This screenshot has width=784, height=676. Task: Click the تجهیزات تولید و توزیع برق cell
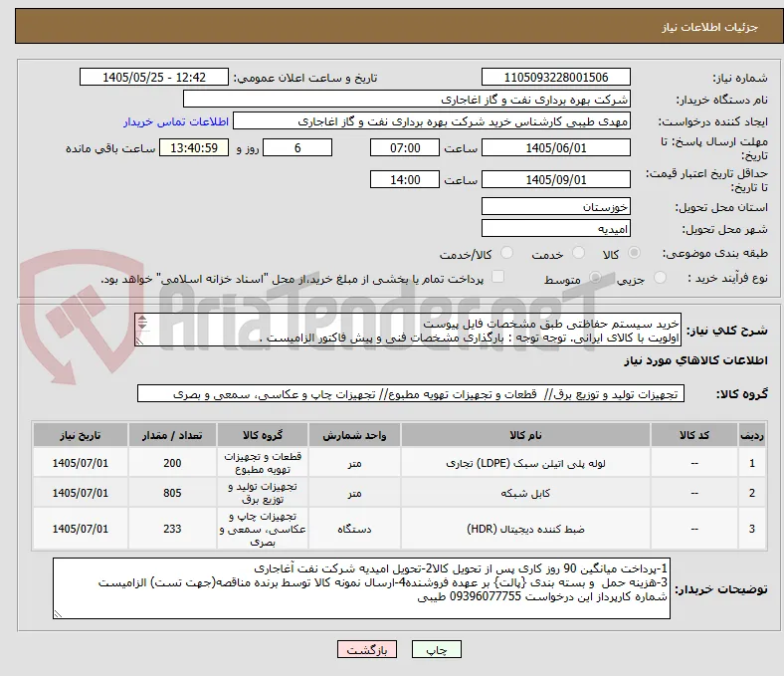tap(263, 493)
